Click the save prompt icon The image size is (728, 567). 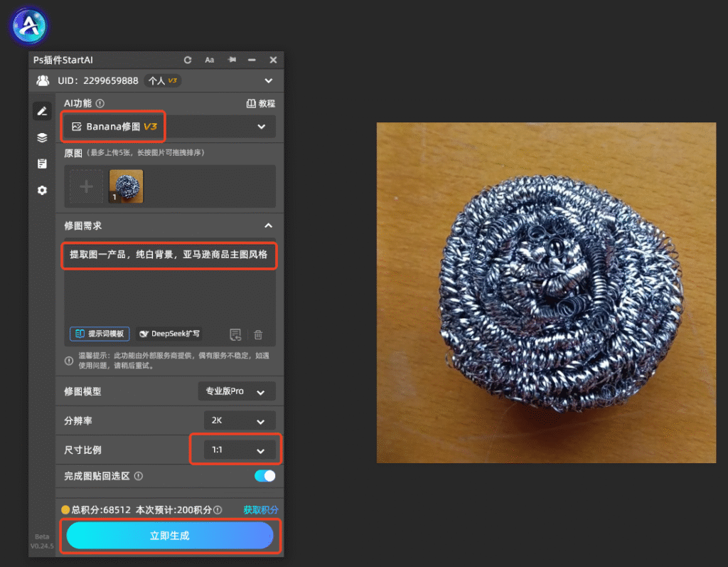pyautogui.click(x=235, y=334)
